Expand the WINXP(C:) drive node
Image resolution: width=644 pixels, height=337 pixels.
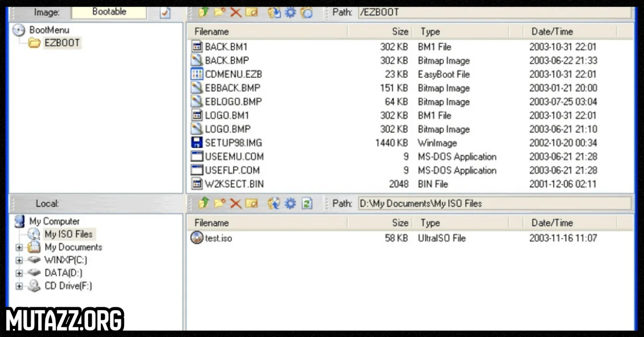point(19,260)
